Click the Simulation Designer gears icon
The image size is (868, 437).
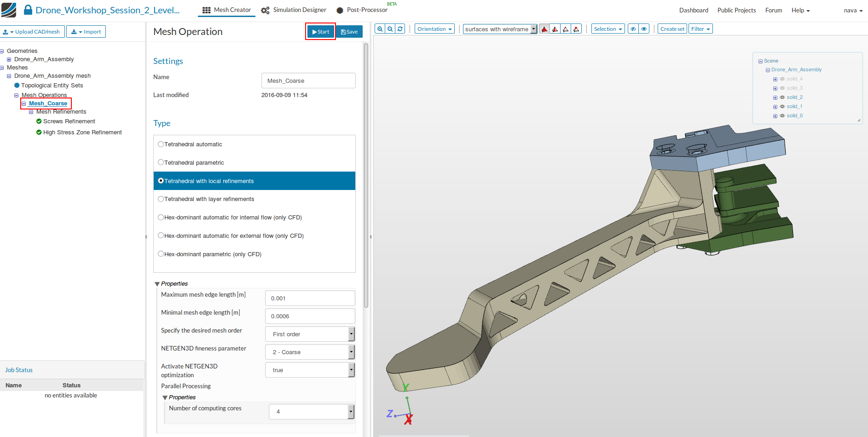pos(265,10)
